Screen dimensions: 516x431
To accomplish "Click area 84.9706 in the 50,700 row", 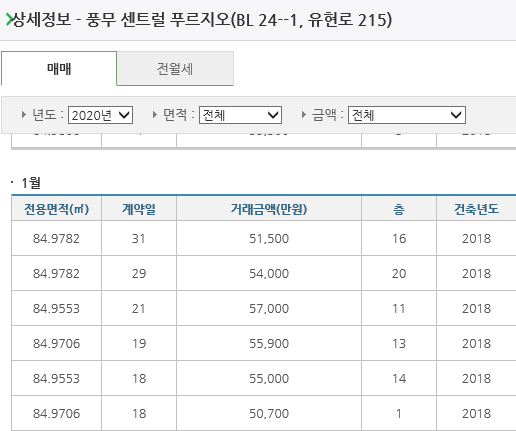I will (56, 414).
